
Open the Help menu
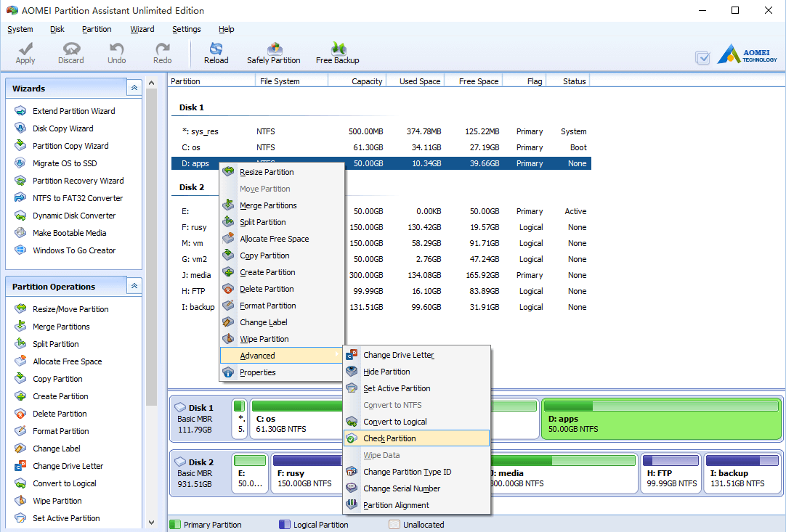click(x=226, y=29)
